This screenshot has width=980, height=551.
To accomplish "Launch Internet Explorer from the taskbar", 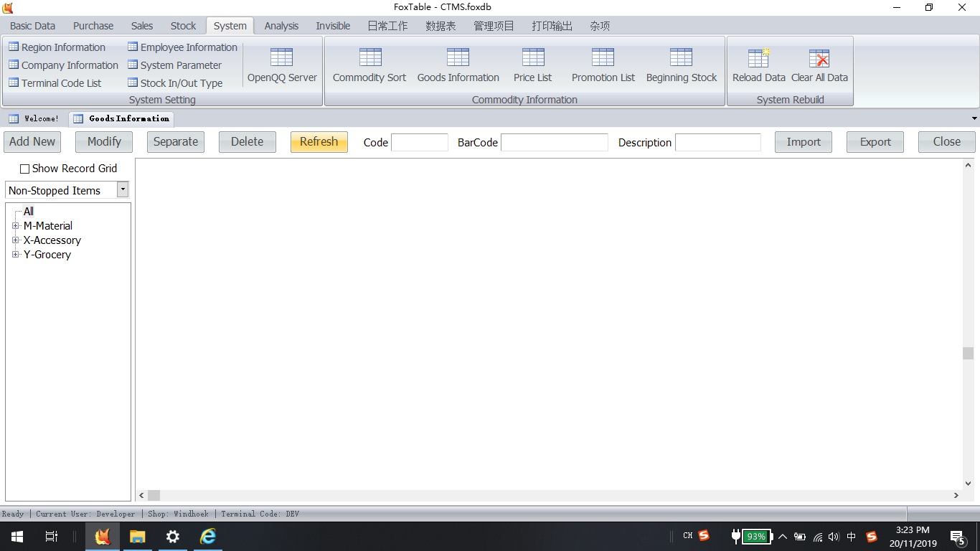I will coord(208,536).
